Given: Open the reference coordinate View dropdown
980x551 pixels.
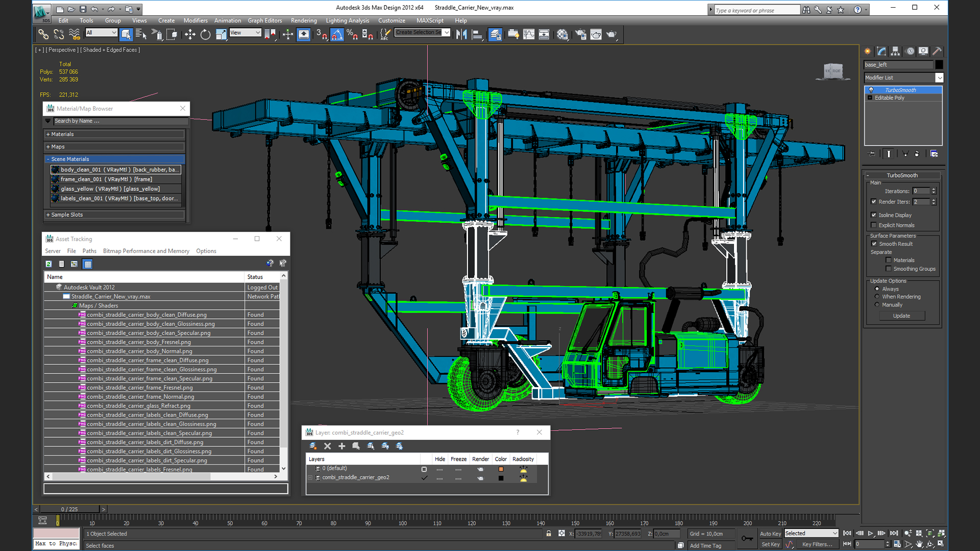Looking at the screenshot, I should (245, 33).
